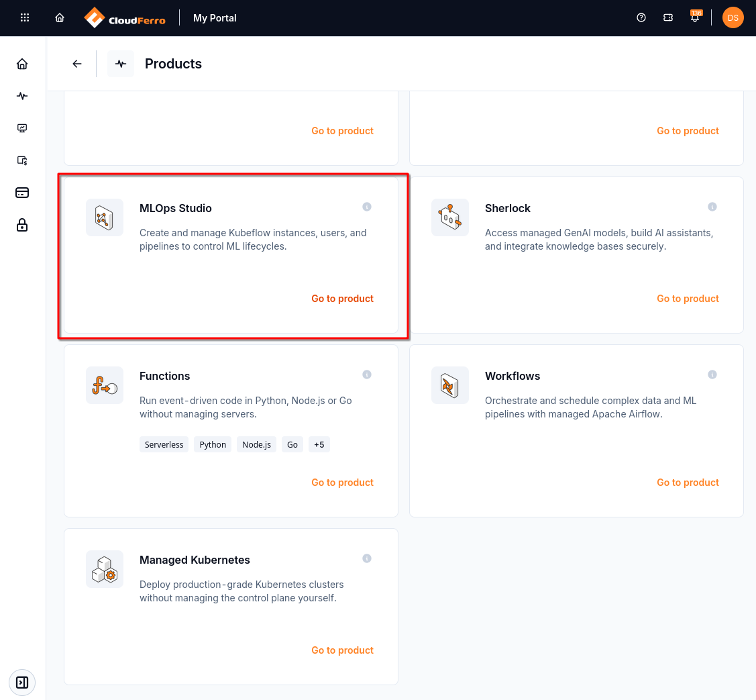
Task: Show info for Sherlock
Action: pos(712,207)
